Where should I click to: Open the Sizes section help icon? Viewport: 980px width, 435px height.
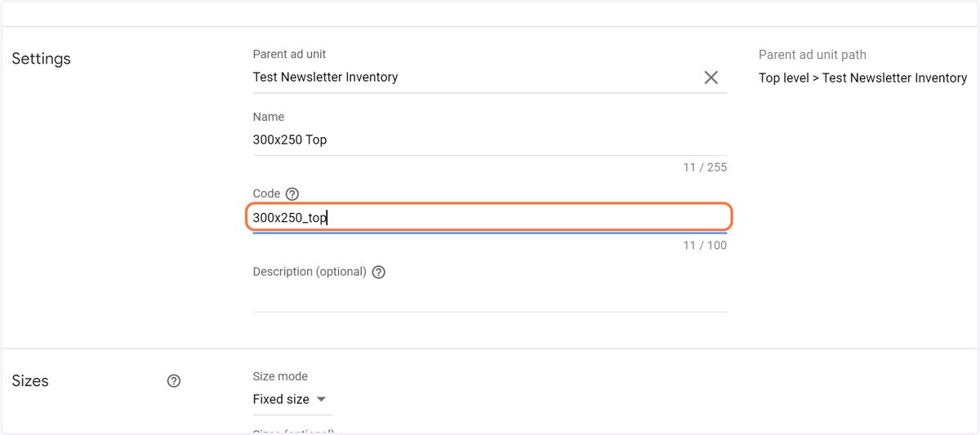coord(174,381)
